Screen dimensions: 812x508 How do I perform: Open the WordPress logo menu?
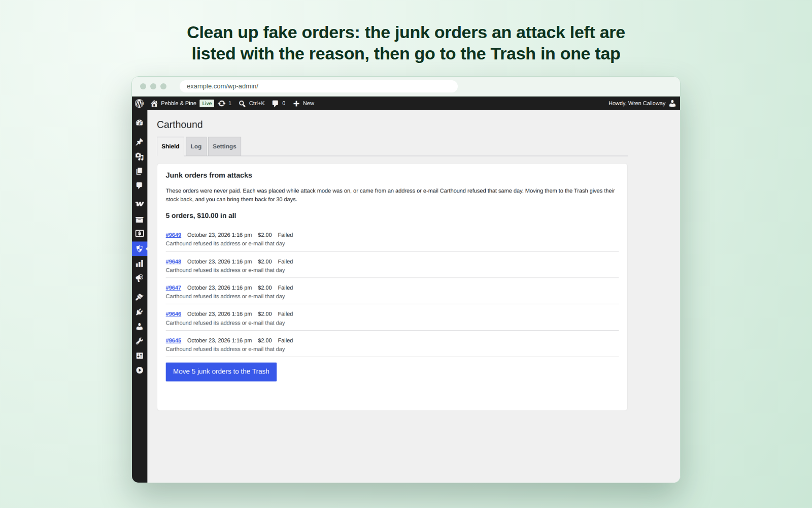point(140,103)
